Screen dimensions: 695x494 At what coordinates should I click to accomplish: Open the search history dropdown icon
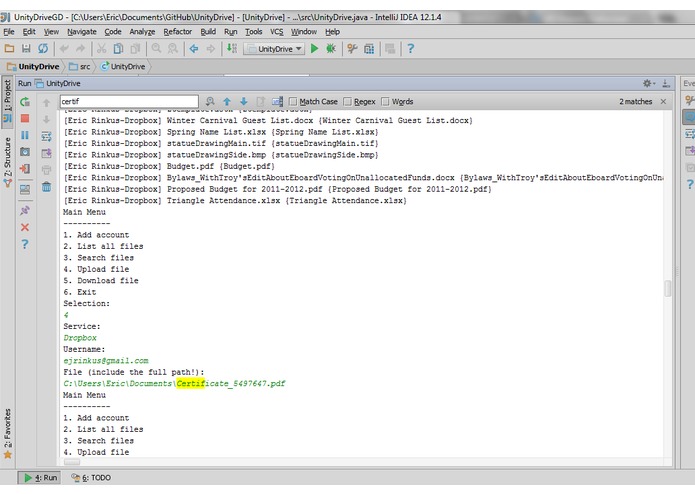pos(210,101)
